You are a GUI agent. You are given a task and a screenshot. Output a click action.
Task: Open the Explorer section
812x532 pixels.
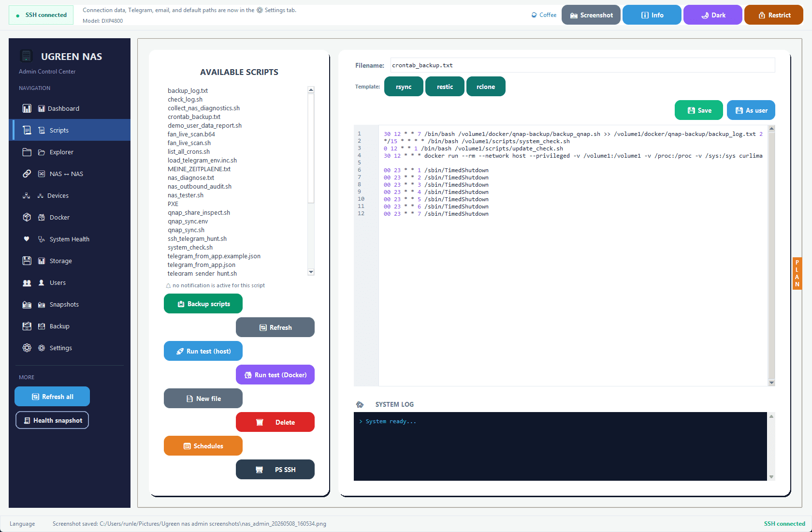[70, 152]
